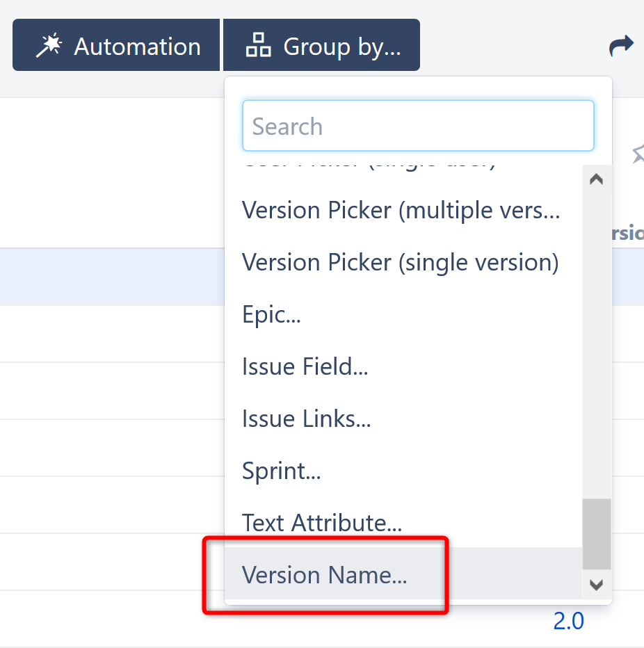Select Text Attribute... in the dropdown
This screenshot has height=648, width=644.
pyautogui.click(x=322, y=523)
